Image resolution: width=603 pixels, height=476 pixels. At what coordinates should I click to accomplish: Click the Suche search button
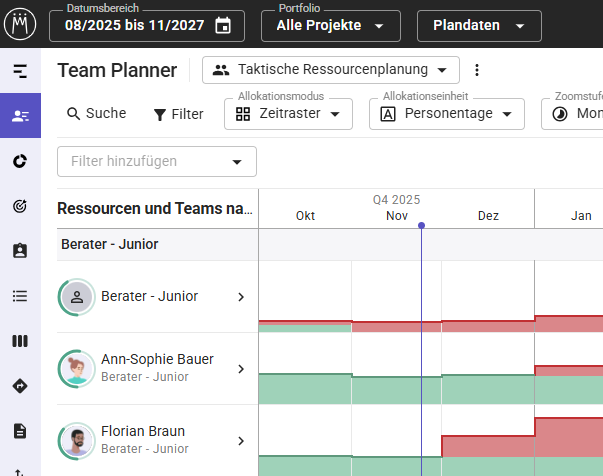(96, 114)
